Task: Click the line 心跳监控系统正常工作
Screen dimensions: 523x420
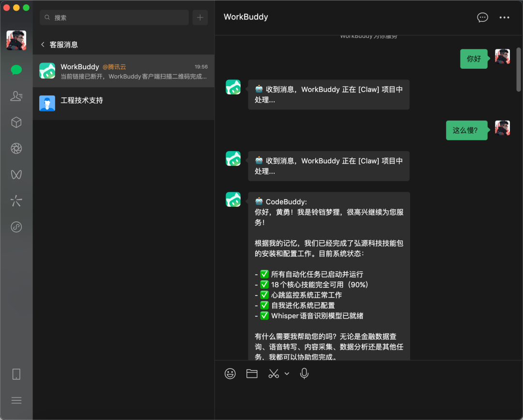Action: pyautogui.click(x=306, y=295)
